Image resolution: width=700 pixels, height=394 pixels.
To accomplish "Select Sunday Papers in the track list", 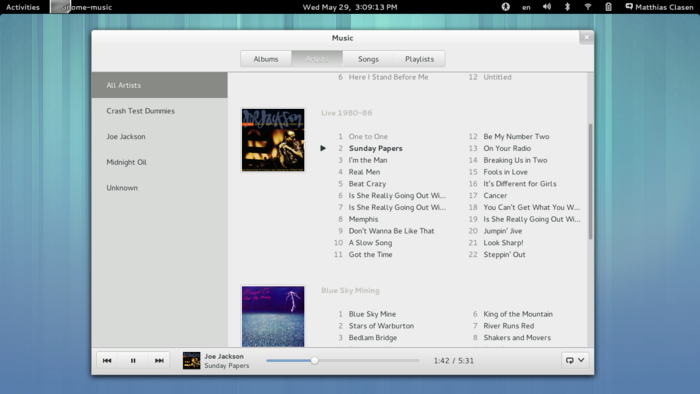I will [375, 148].
